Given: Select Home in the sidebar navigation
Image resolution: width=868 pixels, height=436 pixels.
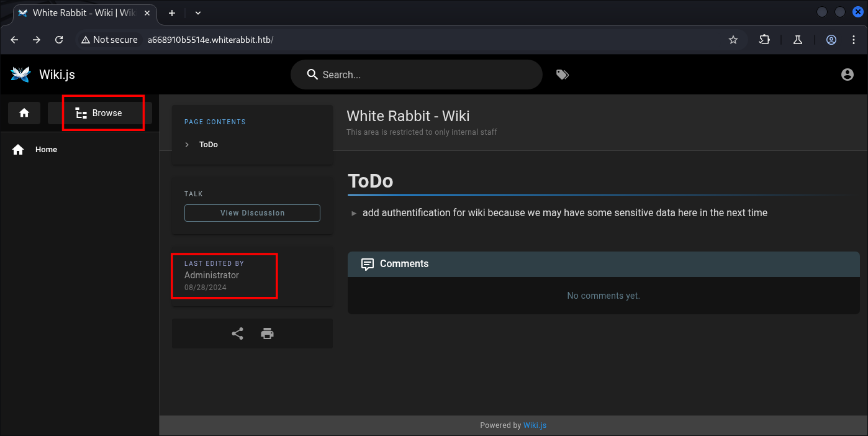Looking at the screenshot, I should point(46,150).
